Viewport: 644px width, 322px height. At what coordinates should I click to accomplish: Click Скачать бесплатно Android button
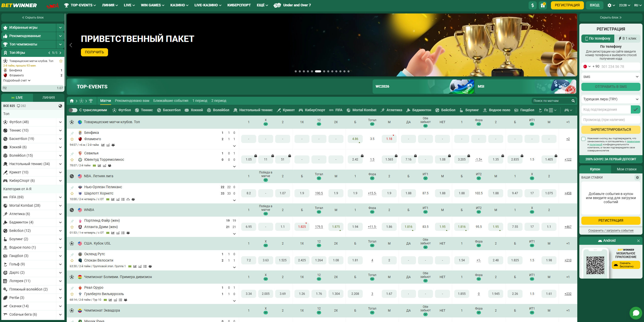point(626,265)
